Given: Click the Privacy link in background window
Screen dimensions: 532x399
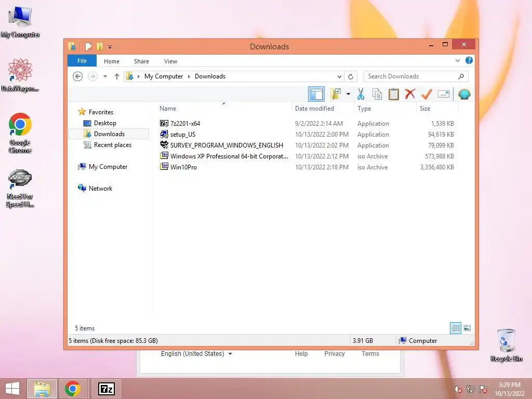Looking at the screenshot, I should click(335, 354).
